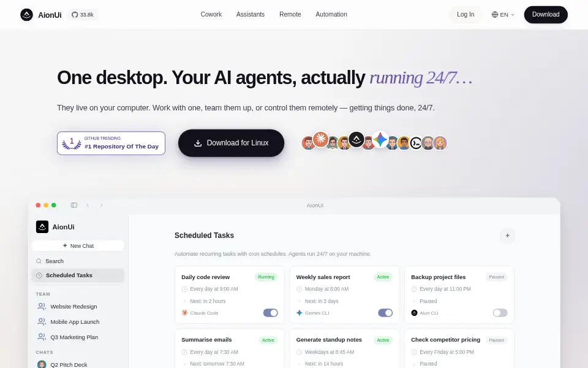
Task: Click the AionUi logo in the app sidebar
Action: pos(42,227)
